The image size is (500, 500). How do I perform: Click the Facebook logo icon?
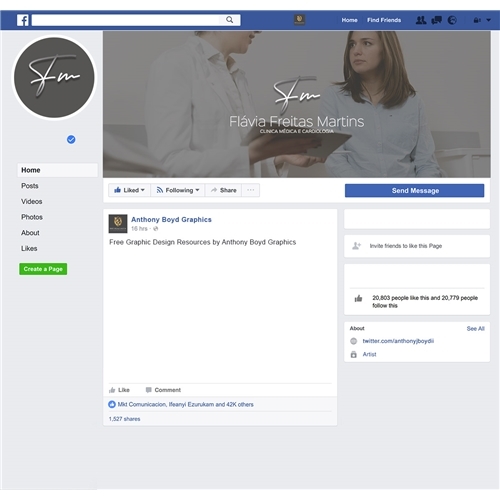click(23, 20)
